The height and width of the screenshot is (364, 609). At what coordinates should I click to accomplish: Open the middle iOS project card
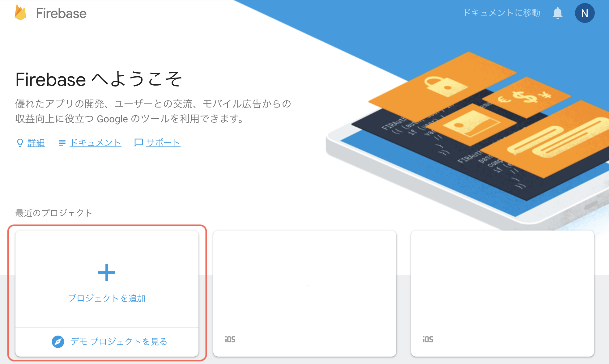click(x=305, y=294)
